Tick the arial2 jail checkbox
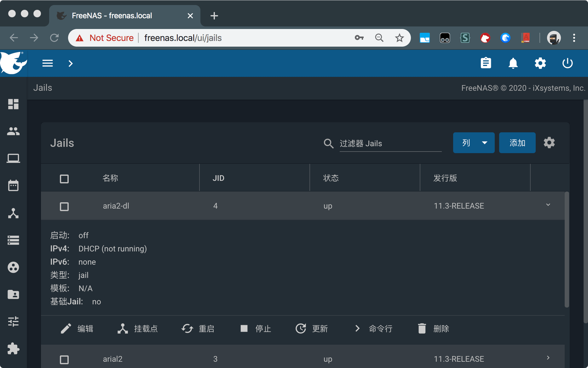Viewport: 588px width, 368px height. click(x=64, y=359)
